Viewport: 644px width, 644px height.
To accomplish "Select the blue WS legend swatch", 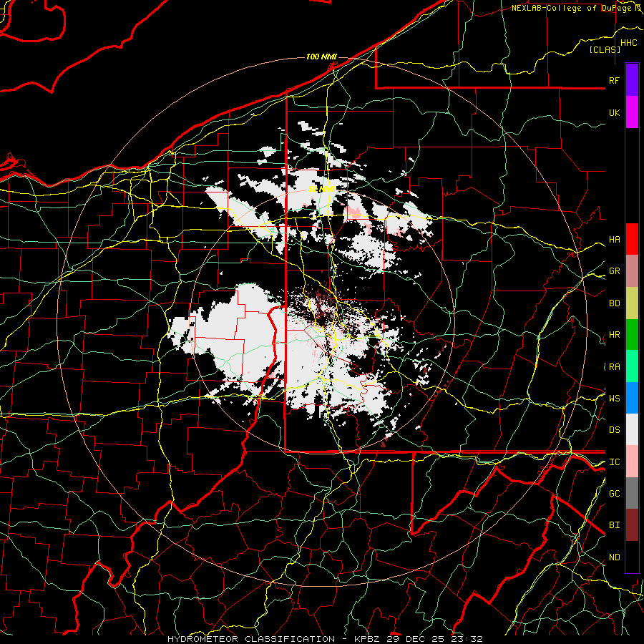I will click(632, 398).
